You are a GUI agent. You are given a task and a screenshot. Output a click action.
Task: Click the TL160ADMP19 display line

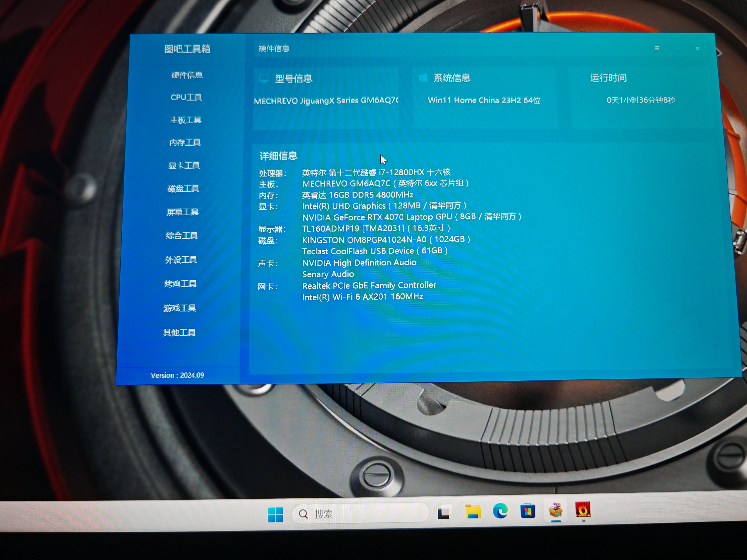[x=376, y=228]
